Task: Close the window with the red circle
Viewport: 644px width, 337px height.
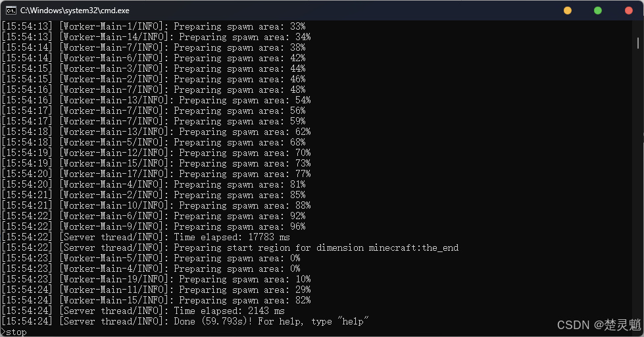Action: coord(628,11)
